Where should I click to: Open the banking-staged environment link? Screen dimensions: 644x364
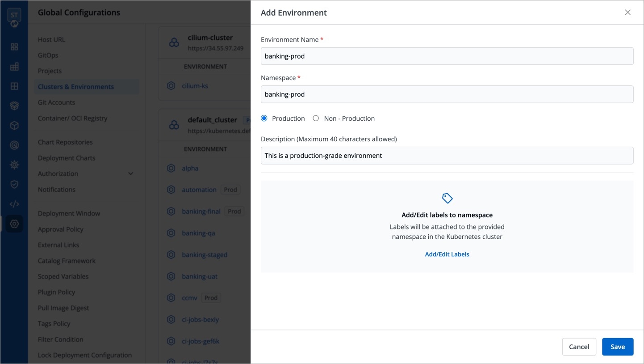tap(205, 254)
